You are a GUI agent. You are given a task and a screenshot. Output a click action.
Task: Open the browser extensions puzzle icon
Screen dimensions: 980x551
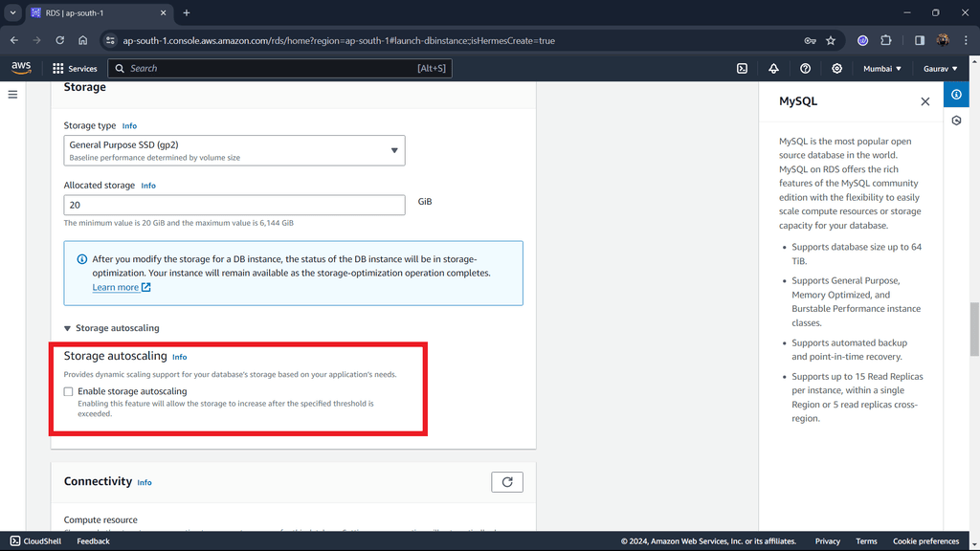885,40
